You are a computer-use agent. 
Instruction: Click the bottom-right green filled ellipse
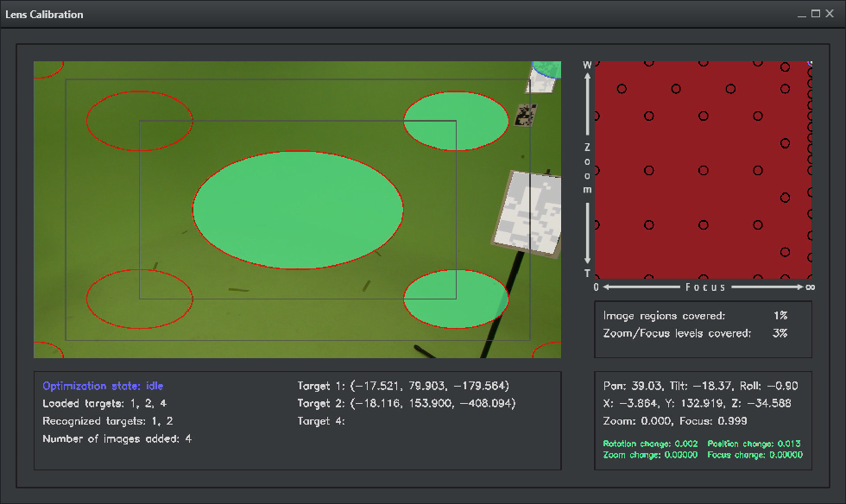[456, 299]
